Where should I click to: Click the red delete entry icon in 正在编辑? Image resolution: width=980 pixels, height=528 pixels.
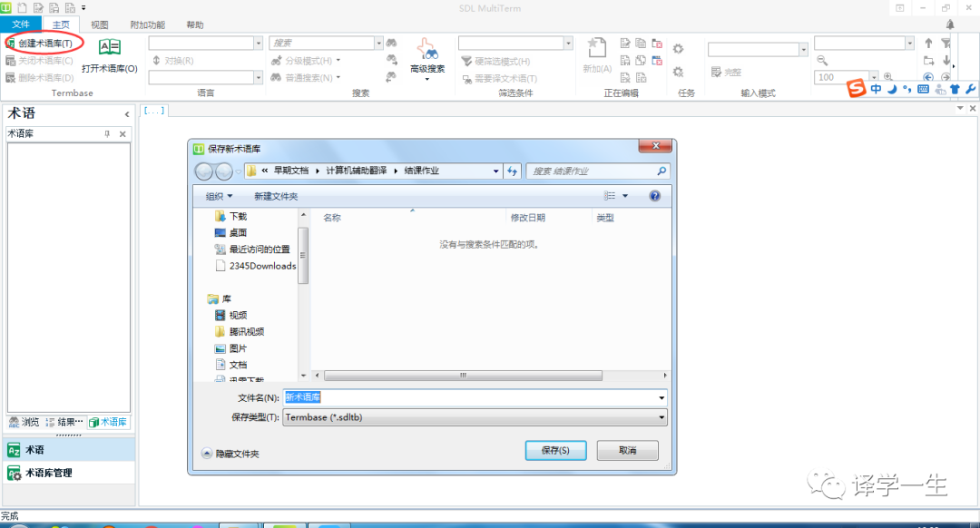(x=657, y=44)
